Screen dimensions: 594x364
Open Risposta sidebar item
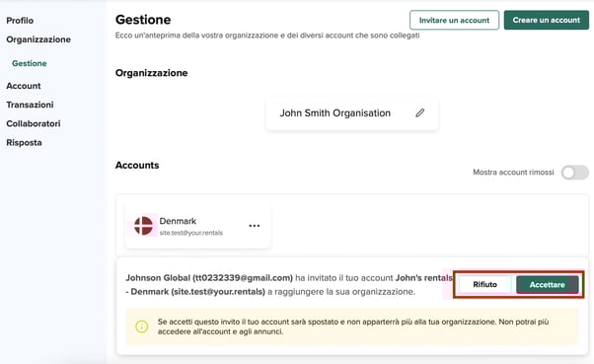(24, 143)
